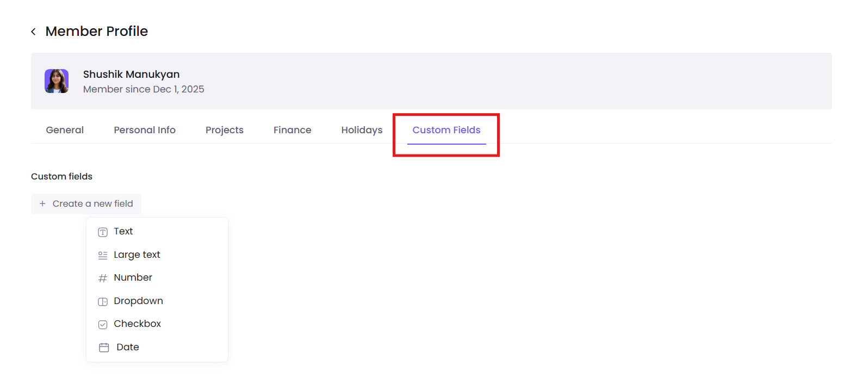
Task: Click the back arrow beside Member Profile
Action: [34, 32]
